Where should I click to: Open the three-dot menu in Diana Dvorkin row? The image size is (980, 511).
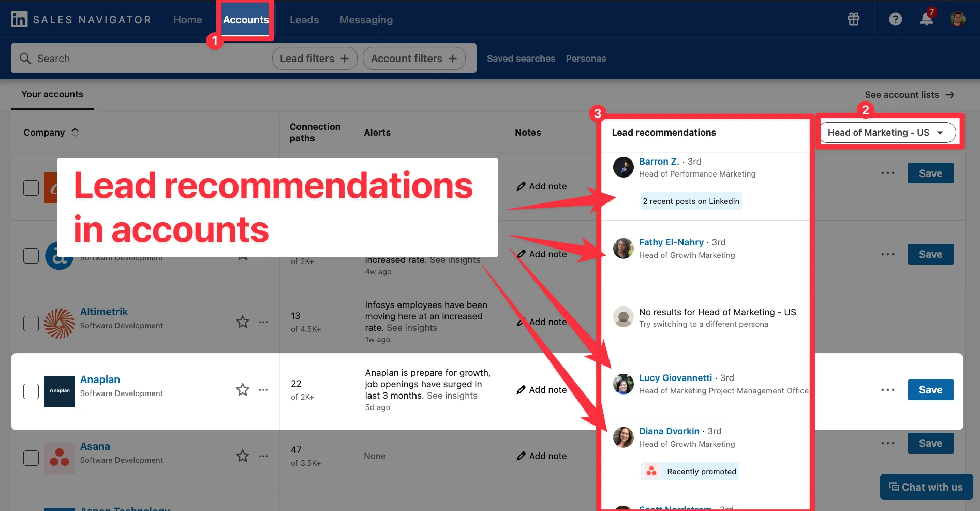(888, 443)
